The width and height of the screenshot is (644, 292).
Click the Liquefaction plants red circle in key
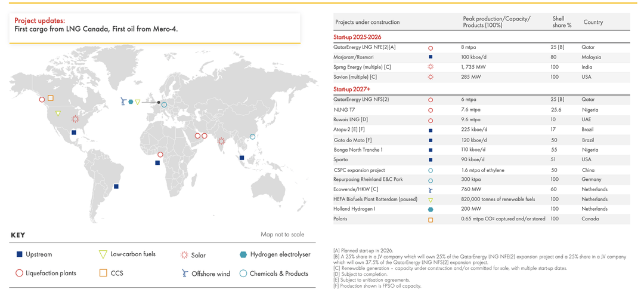[18, 273]
